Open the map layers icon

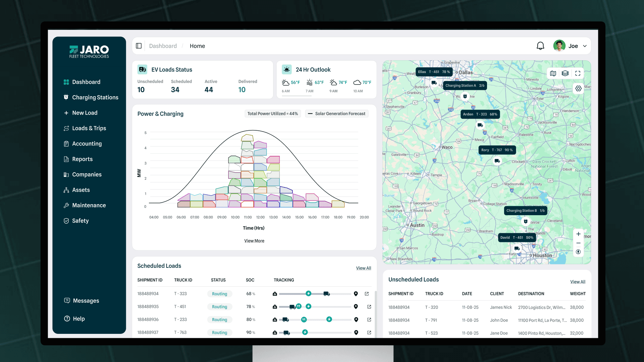(565, 73)
